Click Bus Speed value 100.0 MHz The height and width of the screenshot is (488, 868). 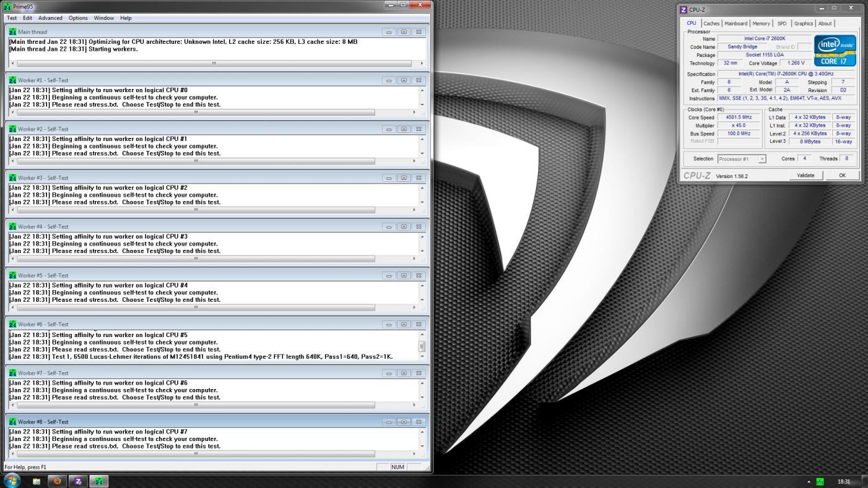(x=739, y=134)
